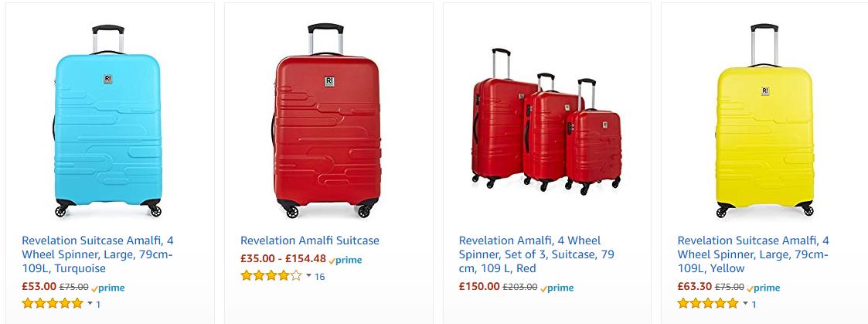868x324 pixels.
Task: Click the five-star rating under the Turquoise suitcase
Action: tap(52, 303)
